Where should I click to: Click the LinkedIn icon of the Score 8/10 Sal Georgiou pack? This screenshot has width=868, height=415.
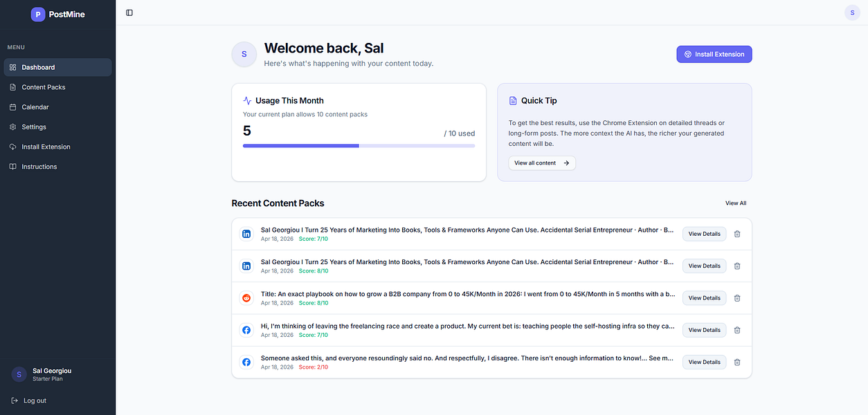[246, 266]
